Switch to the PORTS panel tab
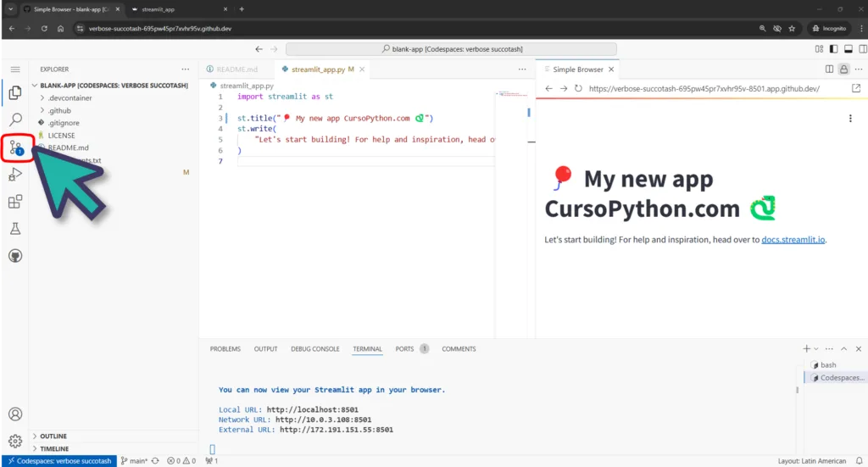 pos(404,349)
